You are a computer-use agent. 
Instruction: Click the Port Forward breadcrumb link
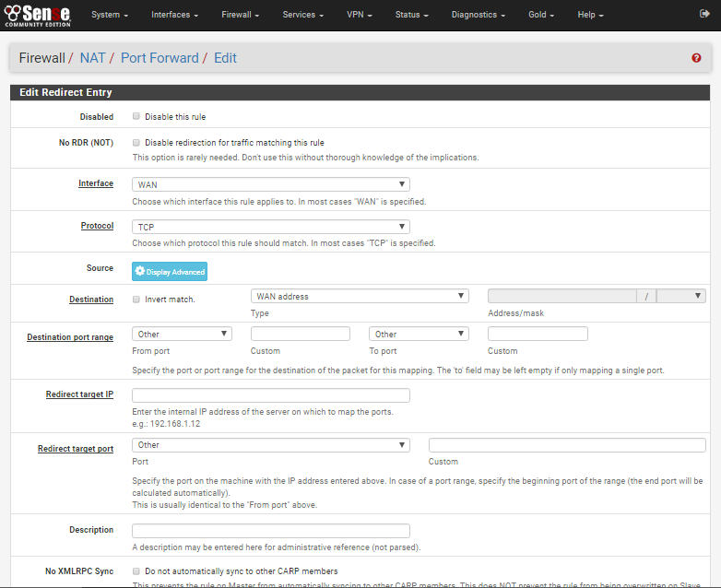click(x=160, y=58)
